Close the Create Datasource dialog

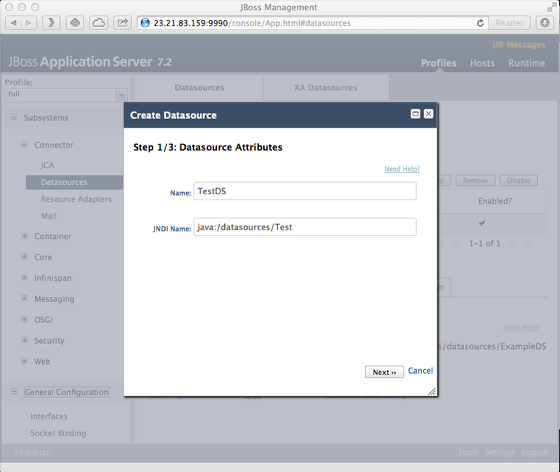pyautogui.click(x=428, y=114)
